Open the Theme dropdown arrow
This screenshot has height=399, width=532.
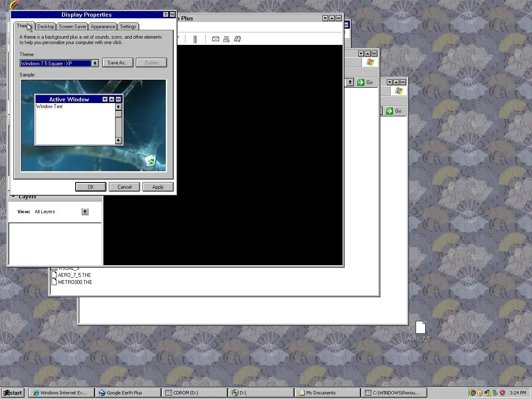point(95,63)
